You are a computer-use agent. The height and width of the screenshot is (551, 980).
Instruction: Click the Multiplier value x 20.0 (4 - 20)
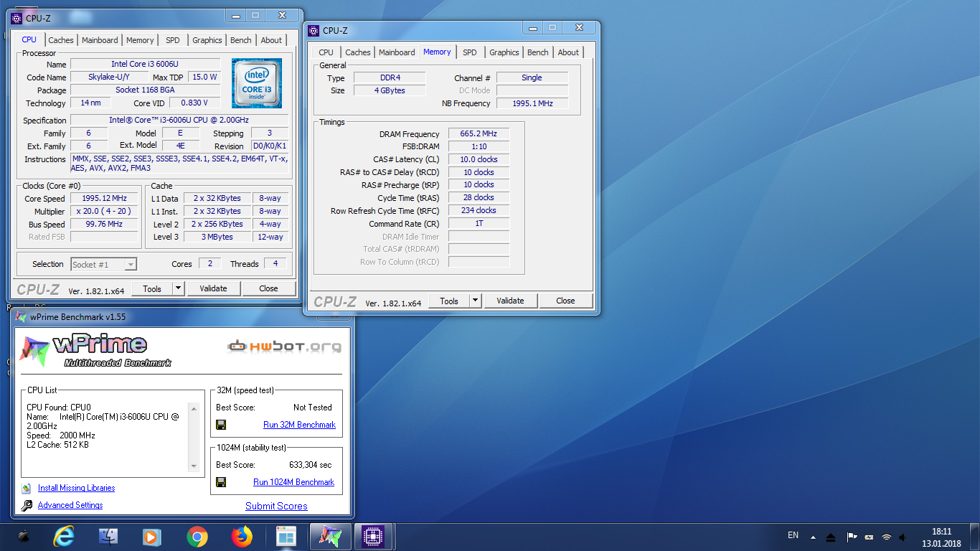click(x=104, y=212)
